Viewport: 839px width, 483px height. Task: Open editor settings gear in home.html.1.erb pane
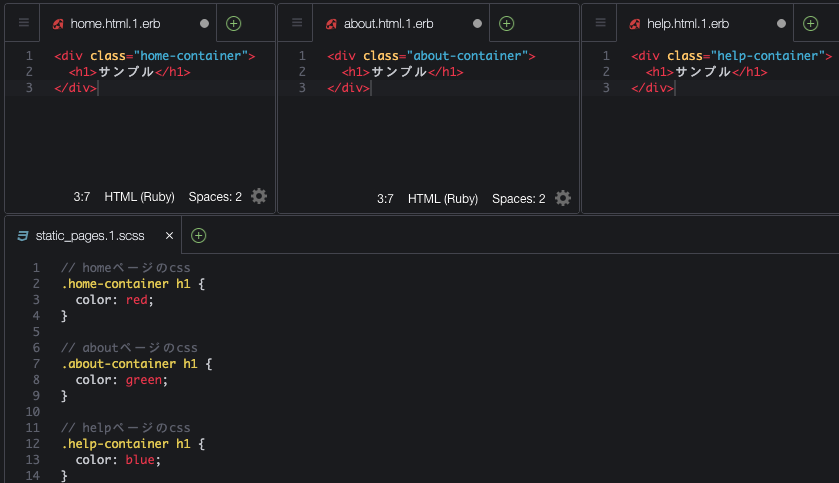259,197
